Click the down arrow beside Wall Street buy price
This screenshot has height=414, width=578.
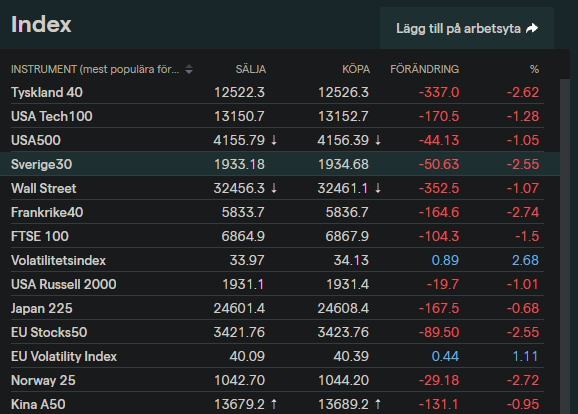pos(378,188)
